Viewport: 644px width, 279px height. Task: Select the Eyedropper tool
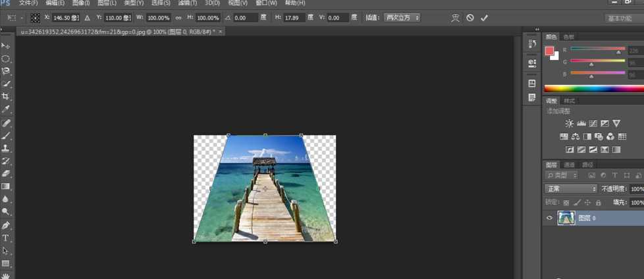[x=6, y=109]
